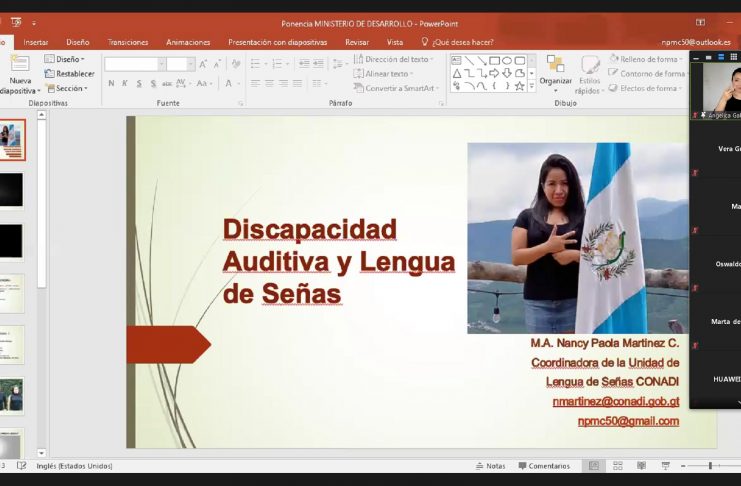The width and height of the screenshot is (741, 486).
Task: Select the first slide thumbnail
Action: point(11,140)
